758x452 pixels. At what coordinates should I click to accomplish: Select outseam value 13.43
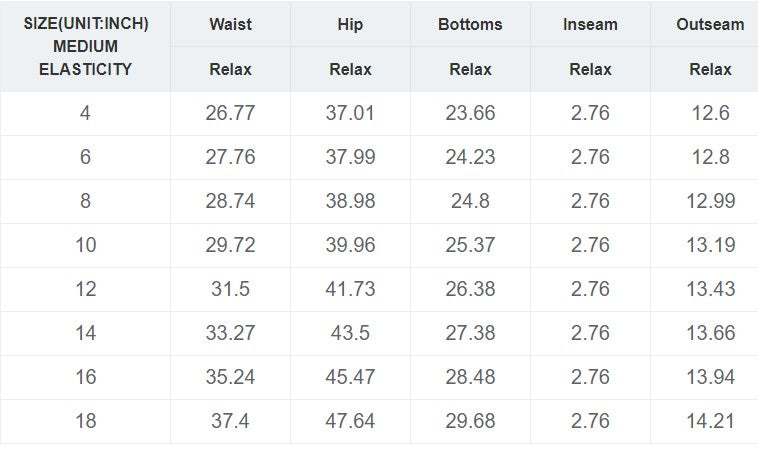coord(710,289)
